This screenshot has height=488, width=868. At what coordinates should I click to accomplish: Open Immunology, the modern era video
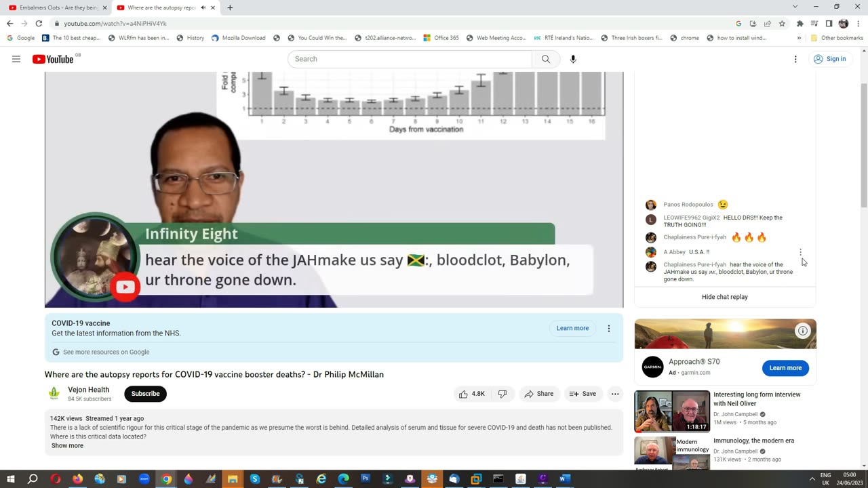pos(753,441)
